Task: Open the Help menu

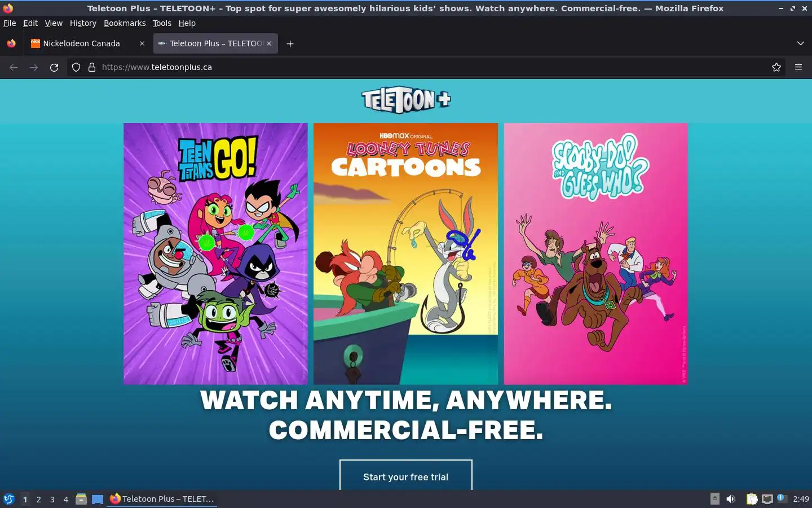Action: tap(187, 23)
